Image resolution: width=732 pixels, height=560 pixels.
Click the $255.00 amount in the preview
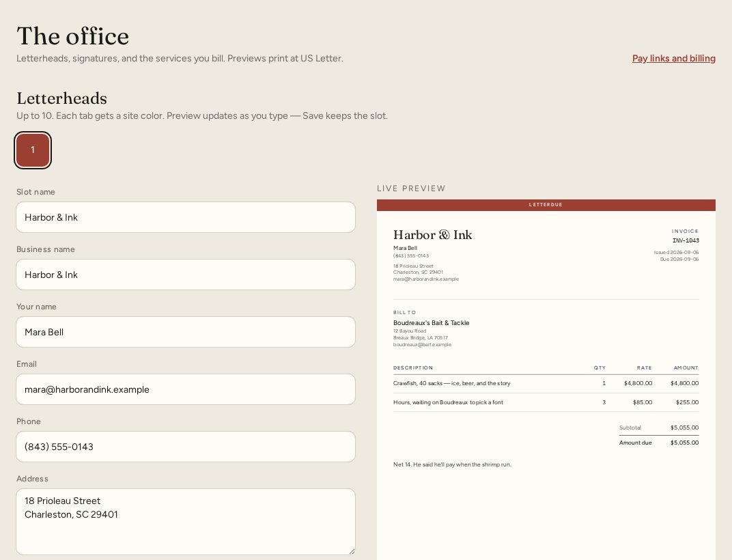[687, 402]
